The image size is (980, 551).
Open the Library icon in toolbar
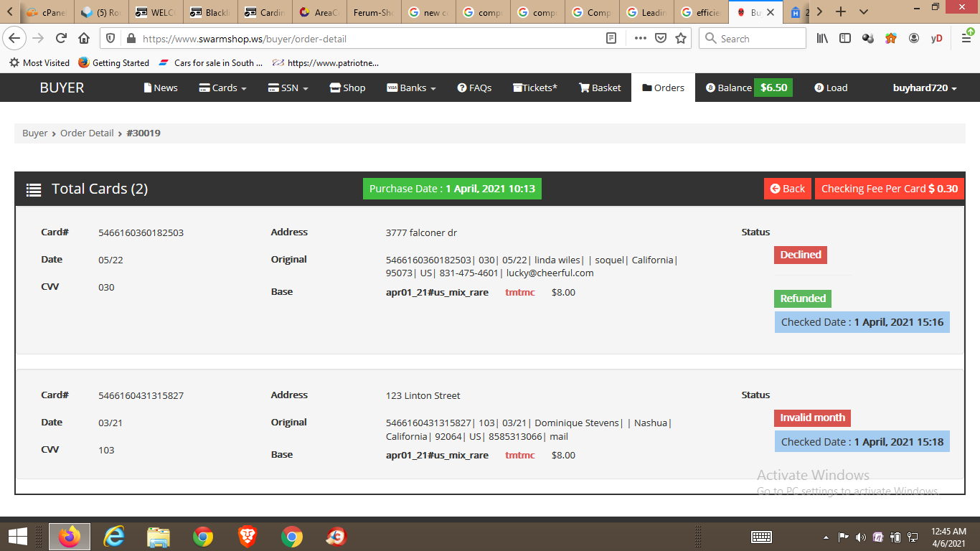(x=822, y=39)
